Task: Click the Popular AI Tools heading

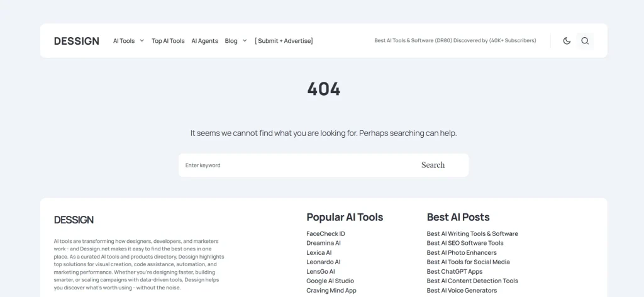Action: (345, 217)
